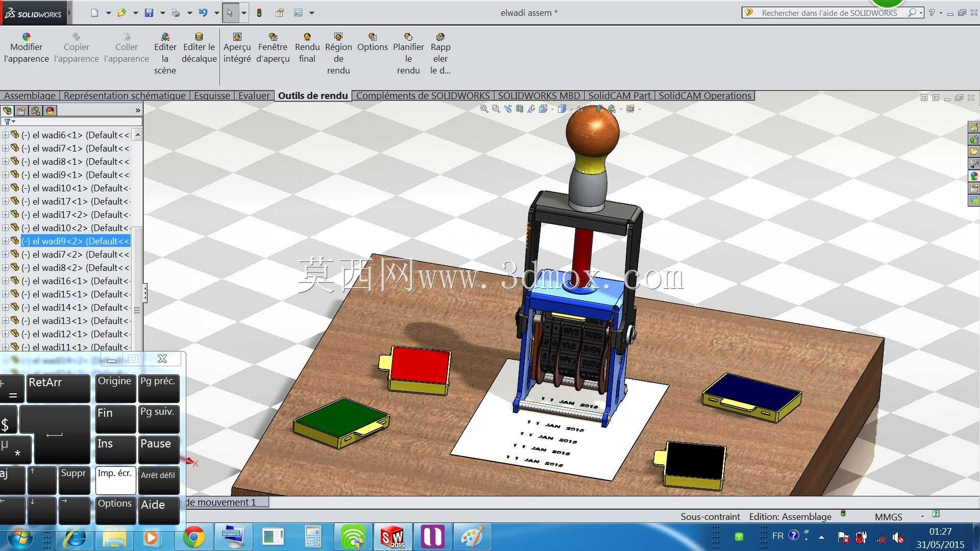Switch to Représentation schématique tab
The width and height of the screenshot is (980, 551).
[x=125, y=96]
